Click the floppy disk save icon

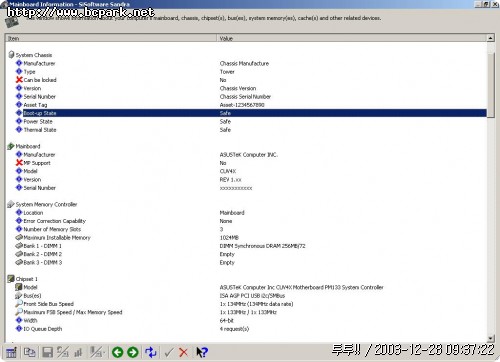[x=47, y=352]
